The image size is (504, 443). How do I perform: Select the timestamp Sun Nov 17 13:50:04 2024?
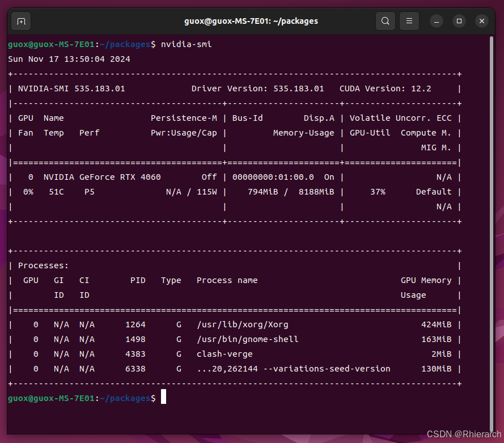point(69,59)
